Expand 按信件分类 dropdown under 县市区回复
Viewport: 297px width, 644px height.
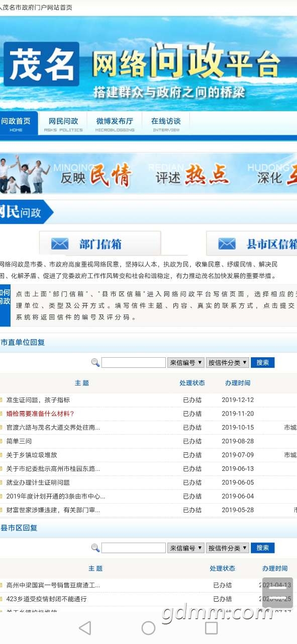click(228, 548)
